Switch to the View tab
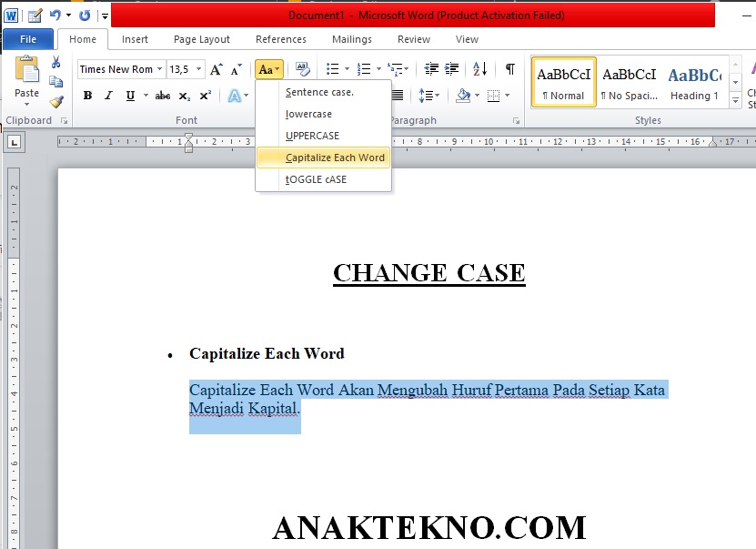The image size is (756, 549). [x=467, y=39]
